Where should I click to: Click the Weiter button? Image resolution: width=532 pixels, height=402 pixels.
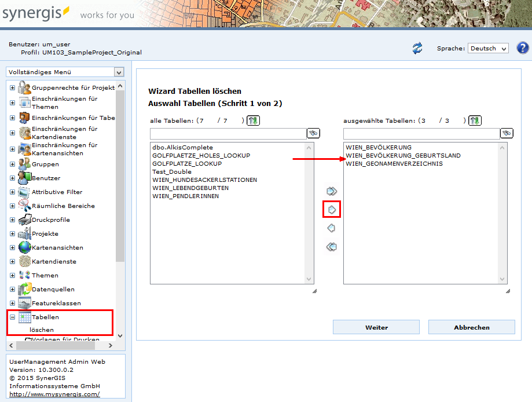point(376,327)
